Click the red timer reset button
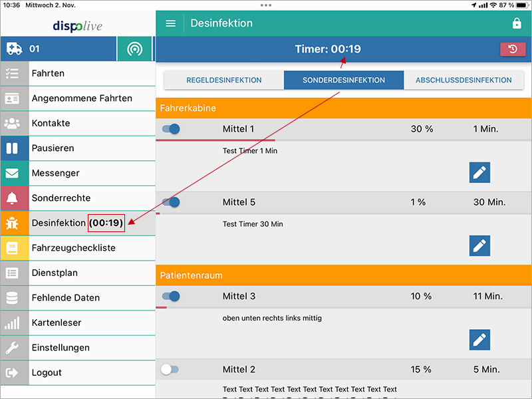532x399 pixels. click(512, 49)
